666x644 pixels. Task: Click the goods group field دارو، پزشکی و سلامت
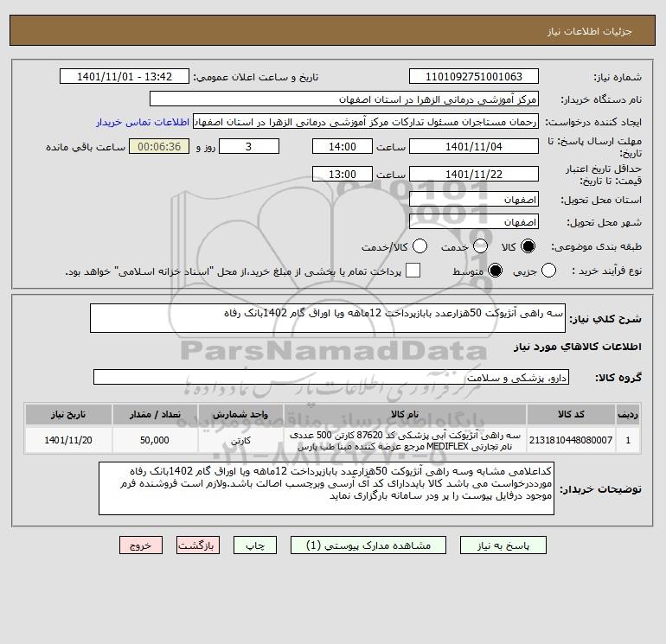coord(331,377)
